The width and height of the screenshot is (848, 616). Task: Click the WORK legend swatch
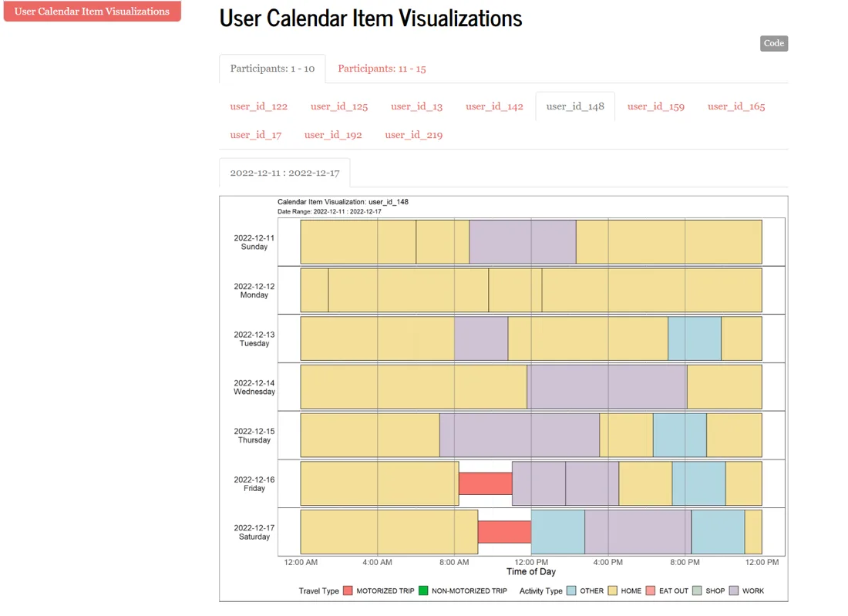point(734,591)
